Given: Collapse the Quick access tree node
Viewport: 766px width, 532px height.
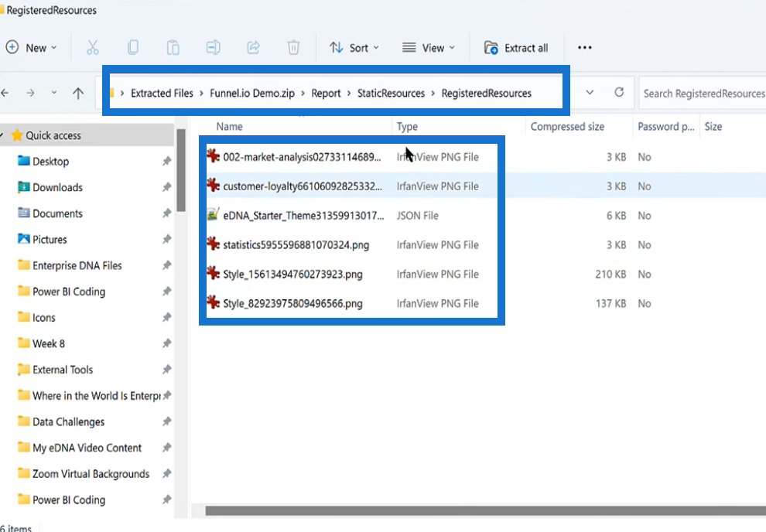Looking at the screenshot, I should pyautogui.click(x=2, y=135).
